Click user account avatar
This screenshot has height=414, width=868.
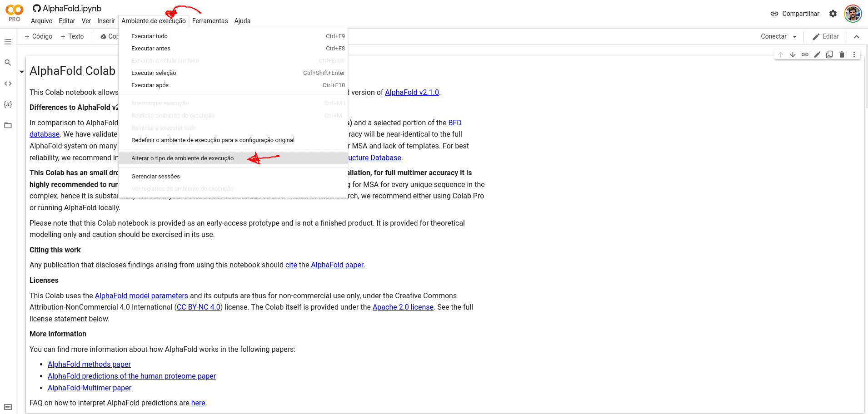(853, 14)
